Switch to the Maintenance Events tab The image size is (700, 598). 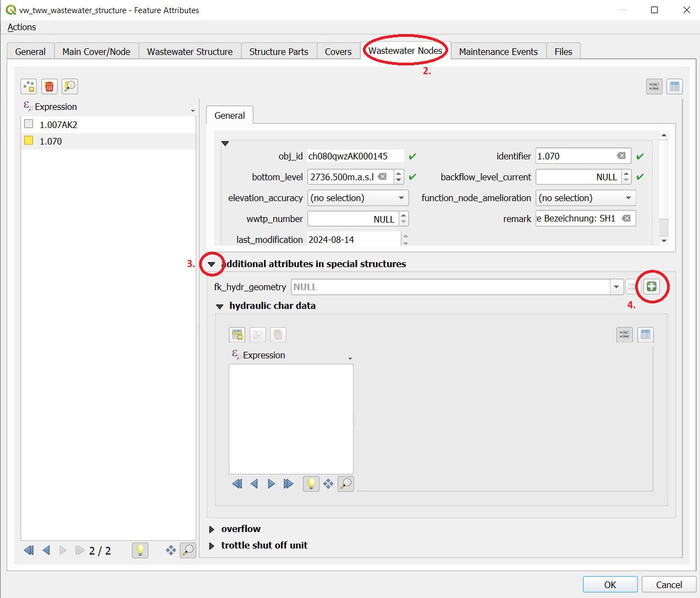point(498,52)
